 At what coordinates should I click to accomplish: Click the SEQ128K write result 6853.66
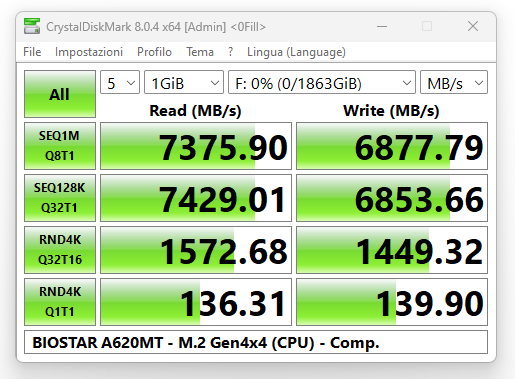(x=392, y=198)
